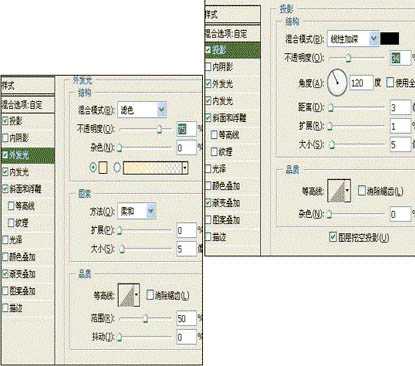The height and width of the screenshot is (366, 415).
Task: Toggle 内发光 checkbox in Outer Glow dialog list
Action: click(x=5, y=172)
